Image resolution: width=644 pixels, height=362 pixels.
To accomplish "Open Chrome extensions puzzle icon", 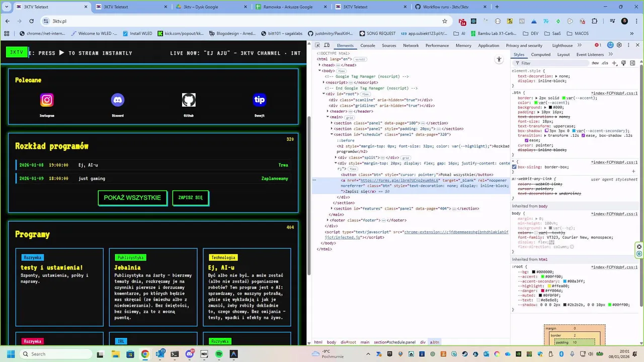I will pos(595,21).
